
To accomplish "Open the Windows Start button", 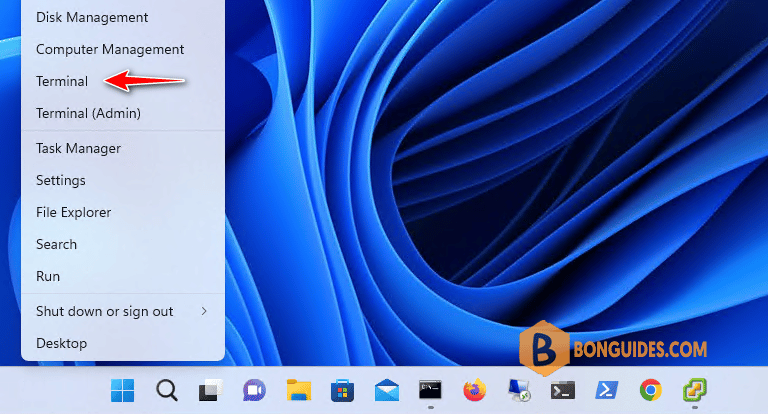I will click(122, 390).
